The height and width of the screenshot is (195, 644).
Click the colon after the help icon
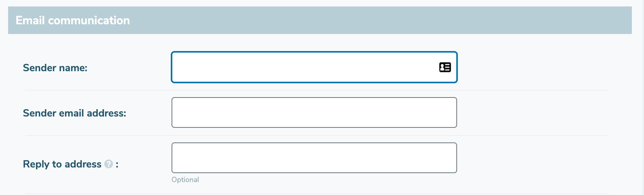117,165
